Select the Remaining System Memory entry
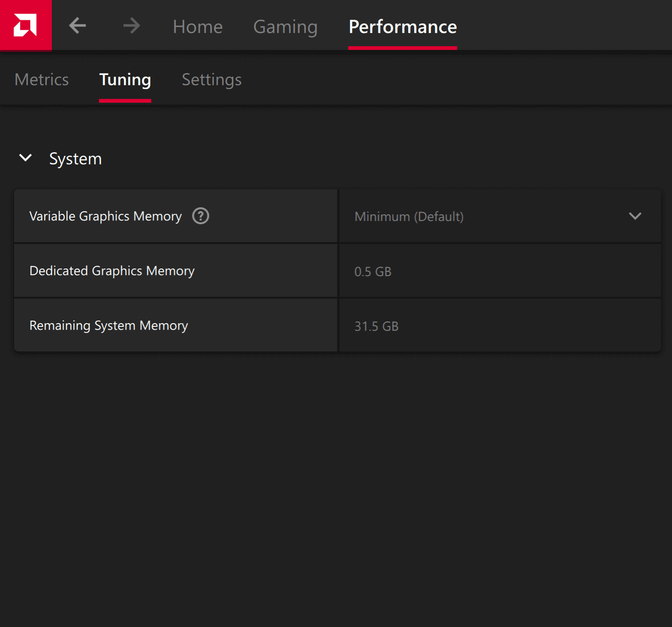This screenshot has width=672, height=627. (x=108, y=325)
